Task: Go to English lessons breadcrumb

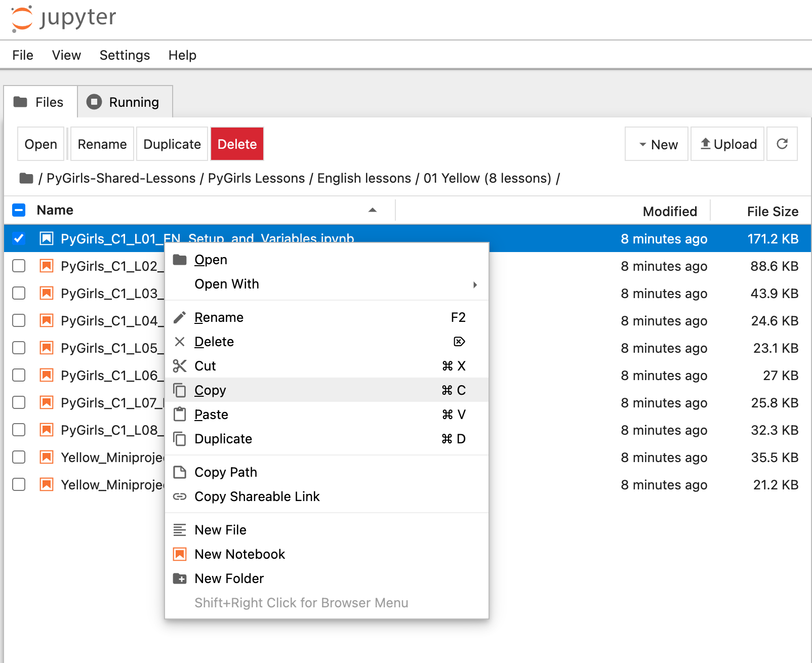Action: tap(364, 178)
